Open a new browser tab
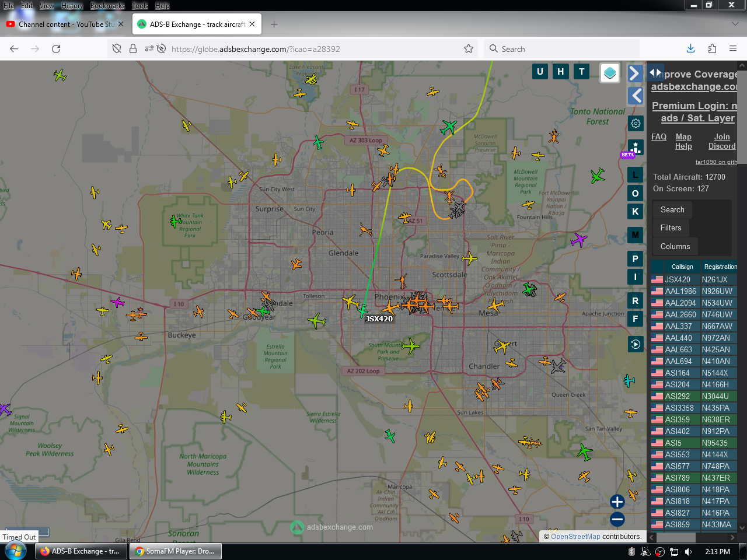 274,24
